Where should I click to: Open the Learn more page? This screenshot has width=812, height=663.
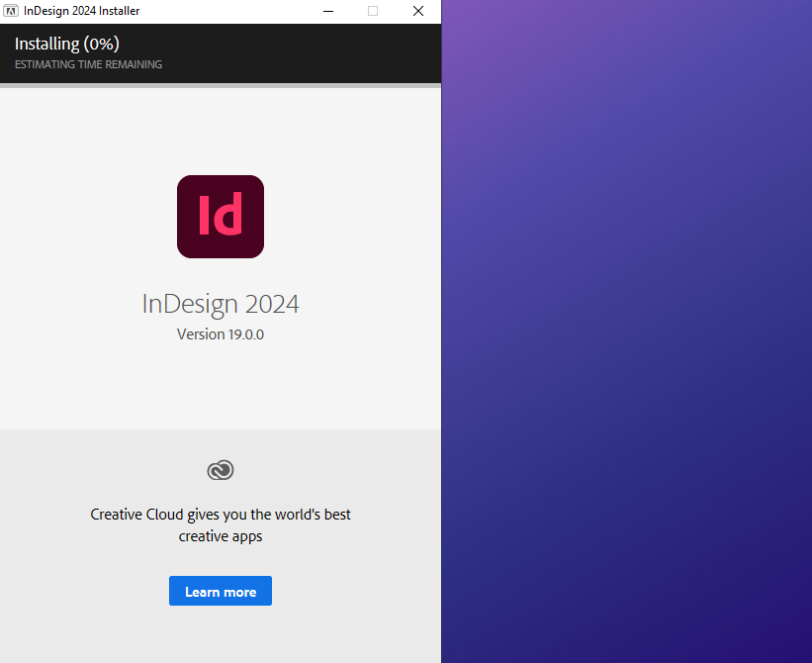point(220,591)
